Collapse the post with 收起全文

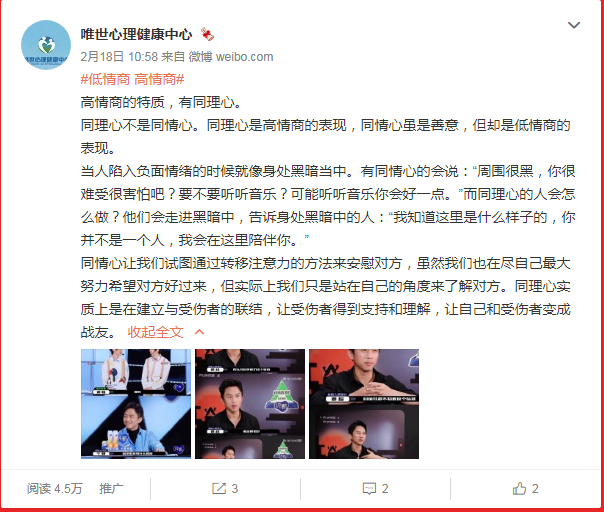pos(155,332)
